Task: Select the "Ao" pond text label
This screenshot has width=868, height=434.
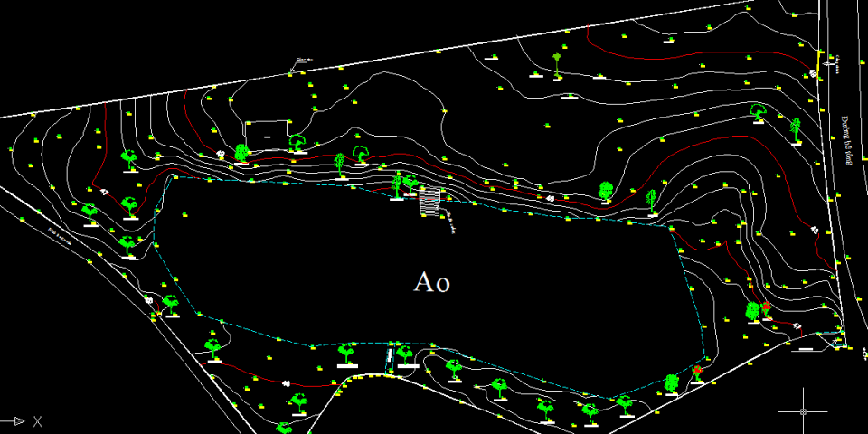Action: tap(431, 282)
